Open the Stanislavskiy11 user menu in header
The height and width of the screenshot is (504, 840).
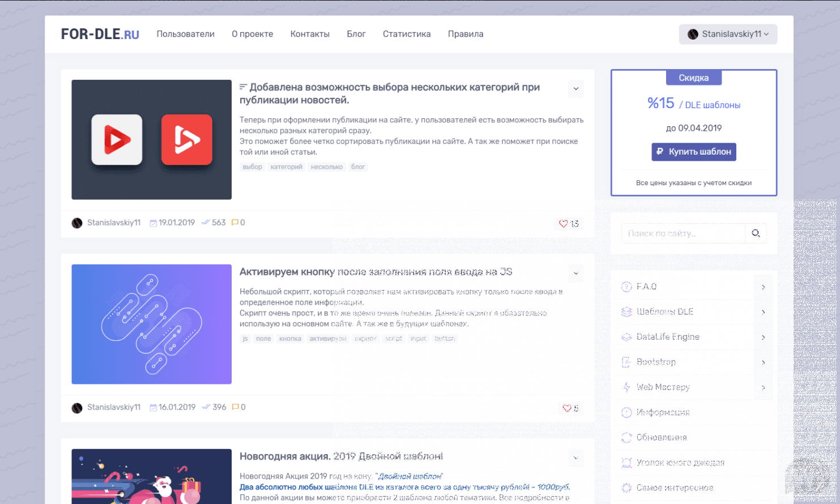pyautogui.click(x=728, y=34)
